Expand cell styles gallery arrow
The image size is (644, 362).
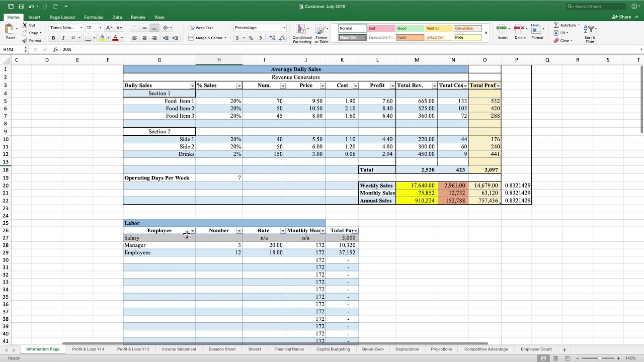coord(486,33)
